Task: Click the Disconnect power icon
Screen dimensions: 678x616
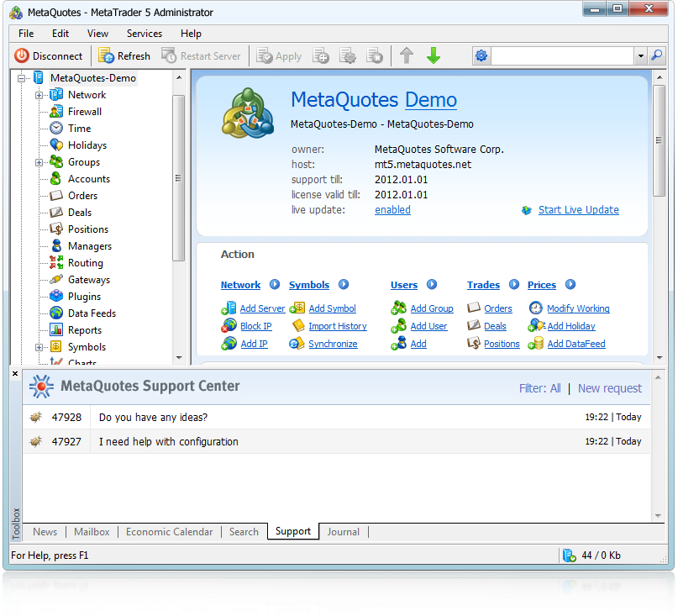Action: (x=22, y=56)
